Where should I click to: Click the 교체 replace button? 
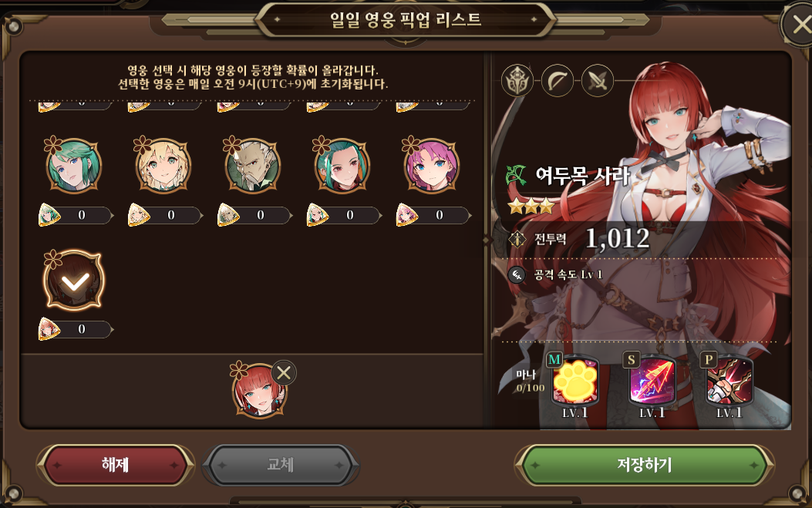[x=280, y=465]
